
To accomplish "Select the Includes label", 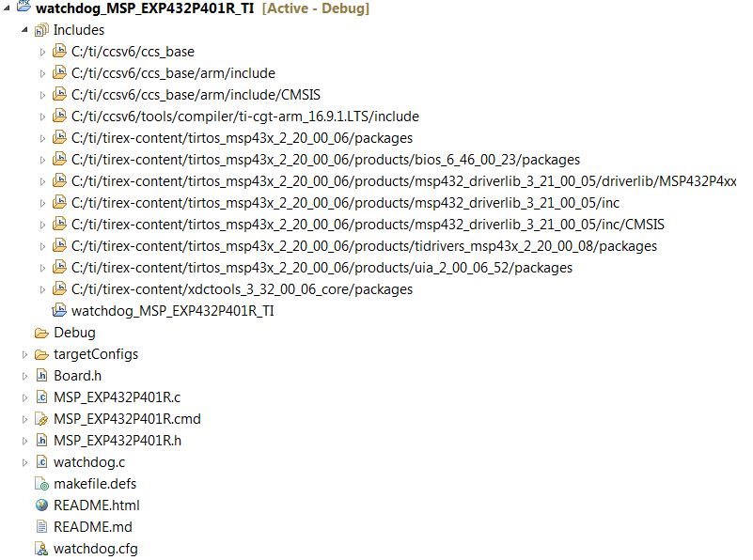I will pyautogui.click(x=79, y=30).
